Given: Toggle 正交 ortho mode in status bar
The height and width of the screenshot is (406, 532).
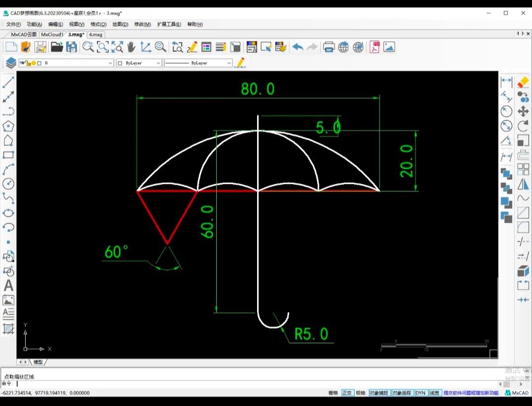Looking at the screenshot, I should pos(347,393).
